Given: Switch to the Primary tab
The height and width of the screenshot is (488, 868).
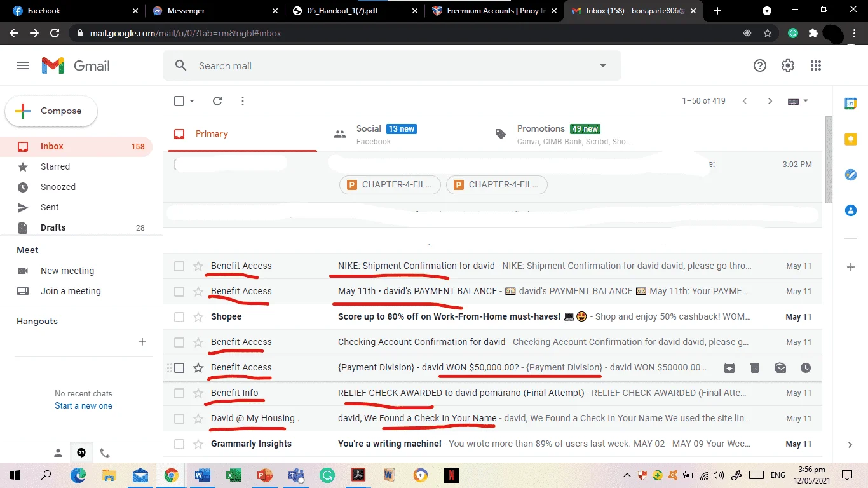Looking at the screenshot, I should [242, 134].
